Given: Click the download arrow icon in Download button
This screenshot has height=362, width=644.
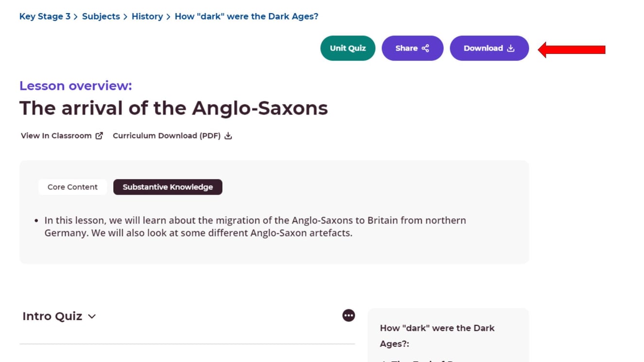Looking at the screenshot, I should 511,48.
